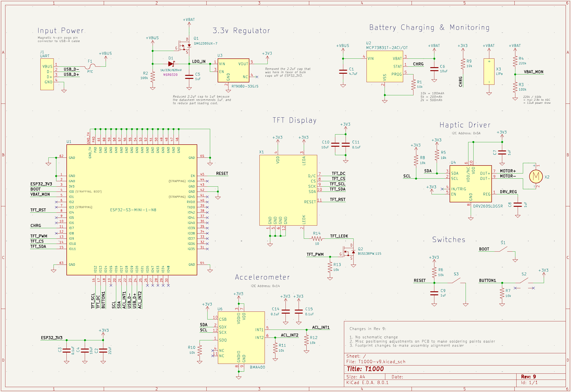Select the X1 TFT display block
Image resolution: width=571 pixels, height=392 pixels.
[288, 190]
